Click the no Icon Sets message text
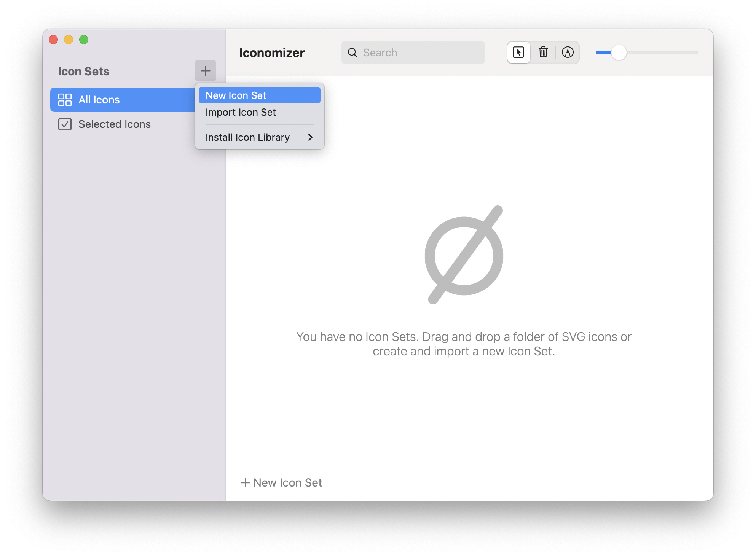This screenshot has width=756, height=557. 464,344
